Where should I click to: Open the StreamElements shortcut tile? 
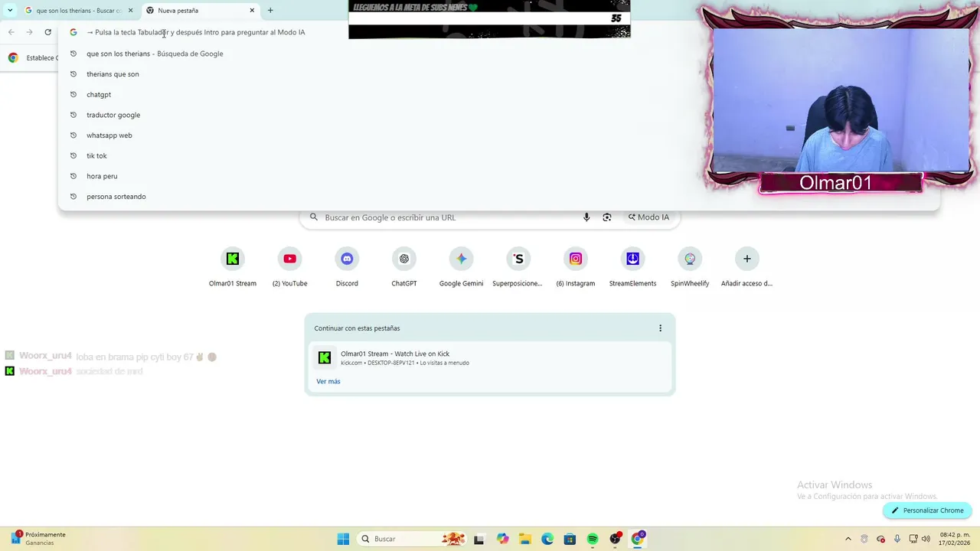click(x=632, y=267)
